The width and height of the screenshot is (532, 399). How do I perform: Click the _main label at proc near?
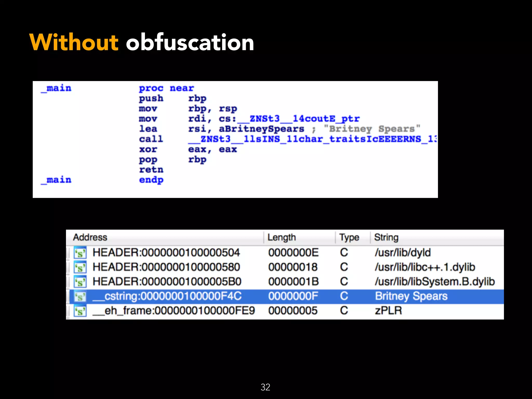[x=56, y=88]
